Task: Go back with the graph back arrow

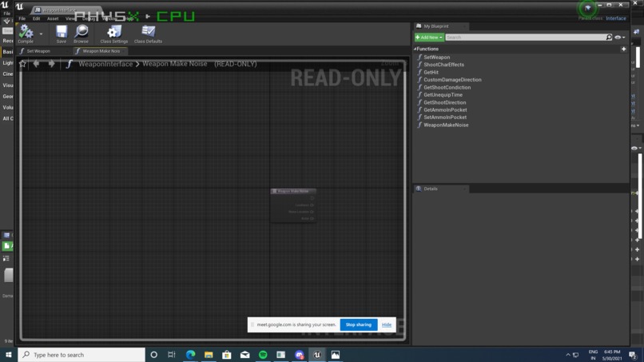Action: [36, 64]
